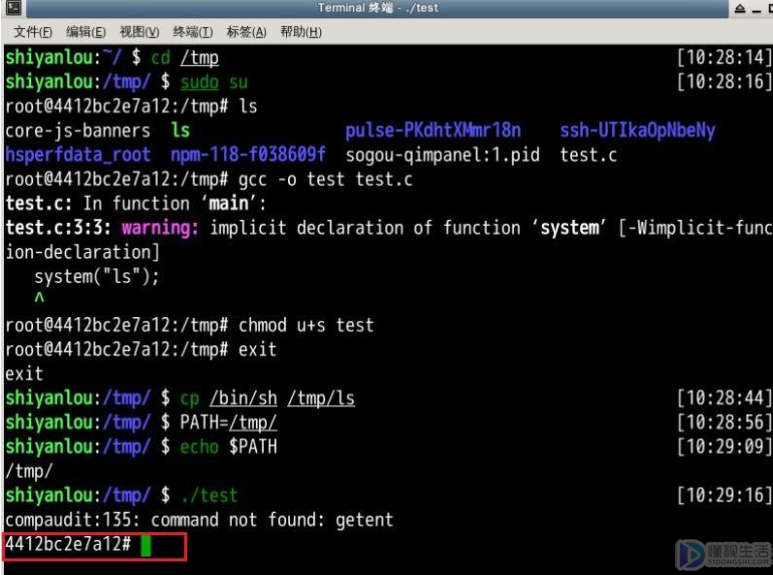
Task: Click 'hsperfdata_root' directory name
Action: tap(77, 155)
